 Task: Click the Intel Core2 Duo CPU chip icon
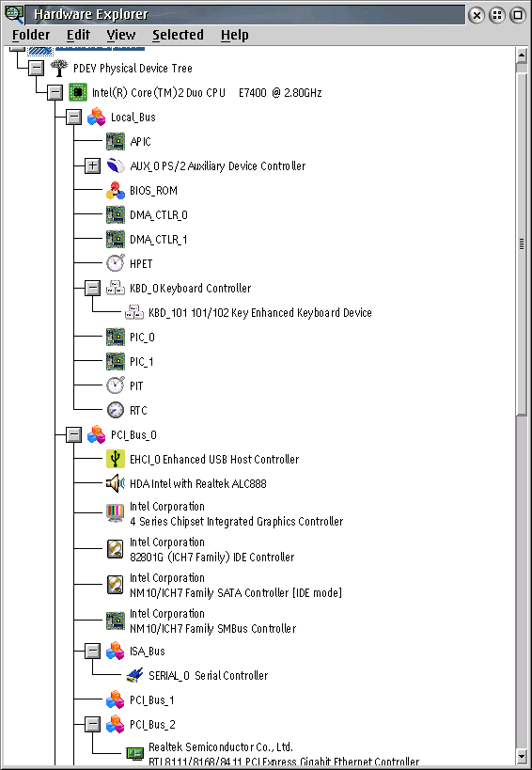click(x=77, y=92)
